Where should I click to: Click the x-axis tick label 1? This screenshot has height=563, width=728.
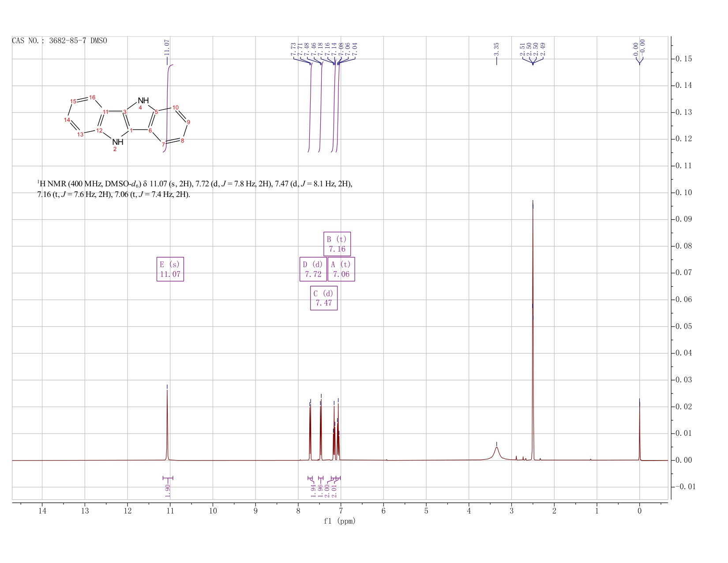coord(597,511)
